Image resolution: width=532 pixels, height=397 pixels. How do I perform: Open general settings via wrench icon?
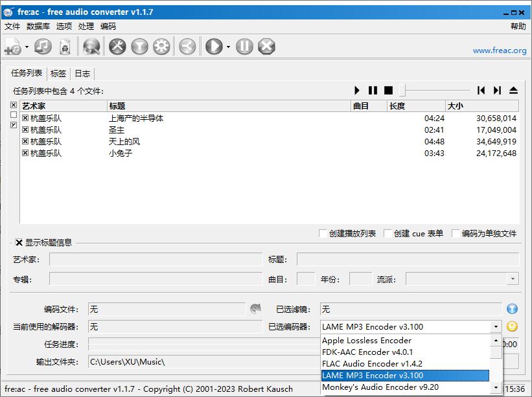[x=117, y=47]
